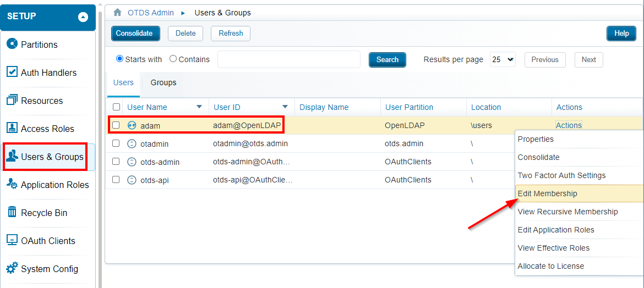Click the Recycle Bin trash icon

pos(12,212)
